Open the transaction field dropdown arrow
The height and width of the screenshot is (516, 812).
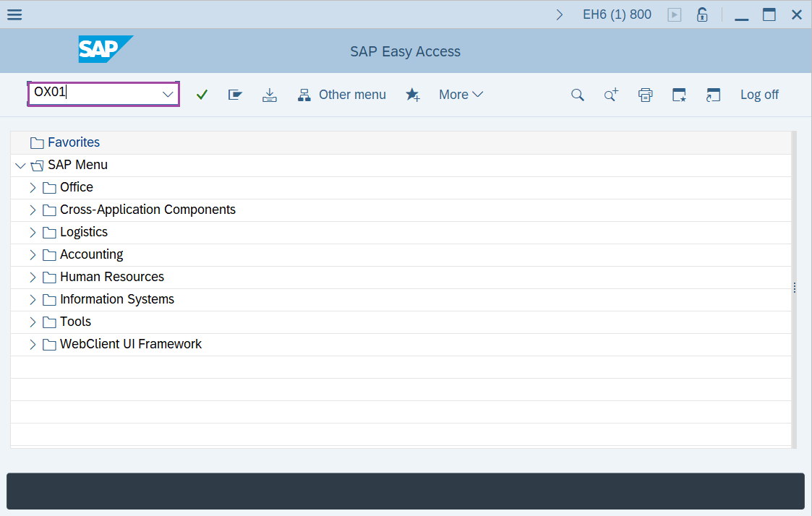click(x=168, y=94)
